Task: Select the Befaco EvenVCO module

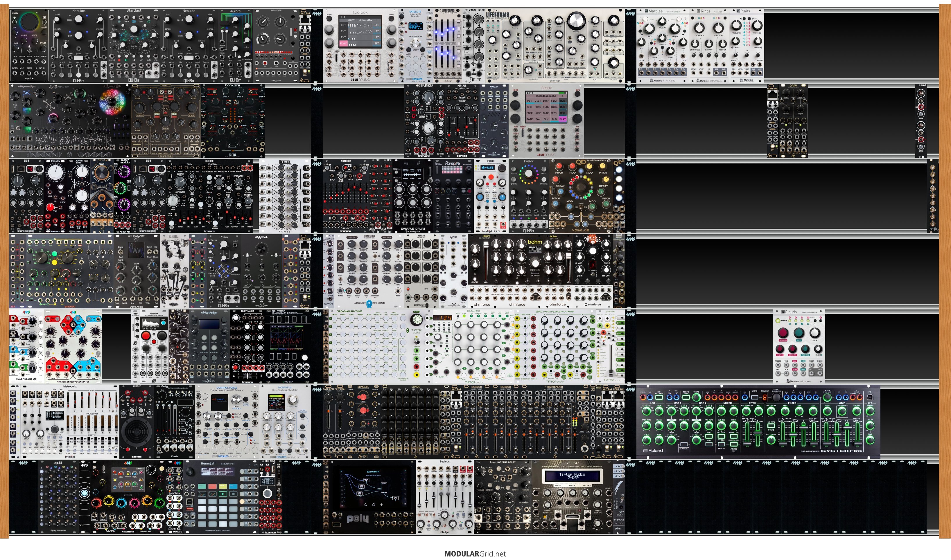Action: click(56, 196)
